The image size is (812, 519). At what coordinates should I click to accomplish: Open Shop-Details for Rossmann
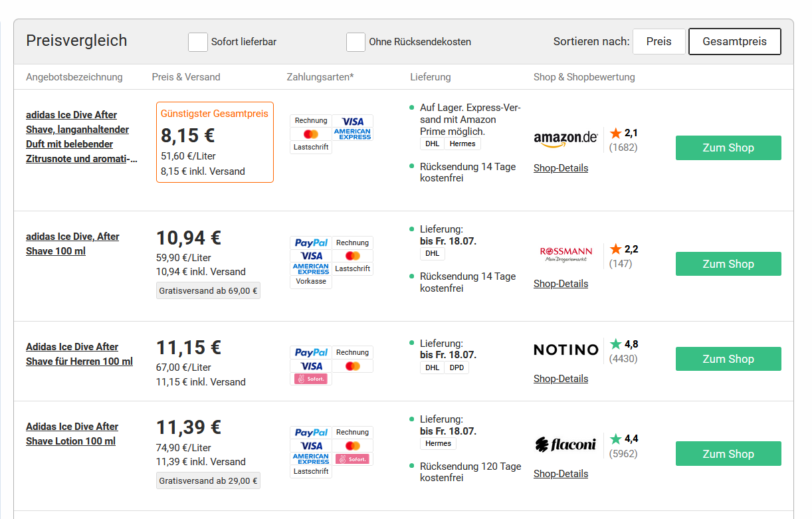click(x=561, y=284)
